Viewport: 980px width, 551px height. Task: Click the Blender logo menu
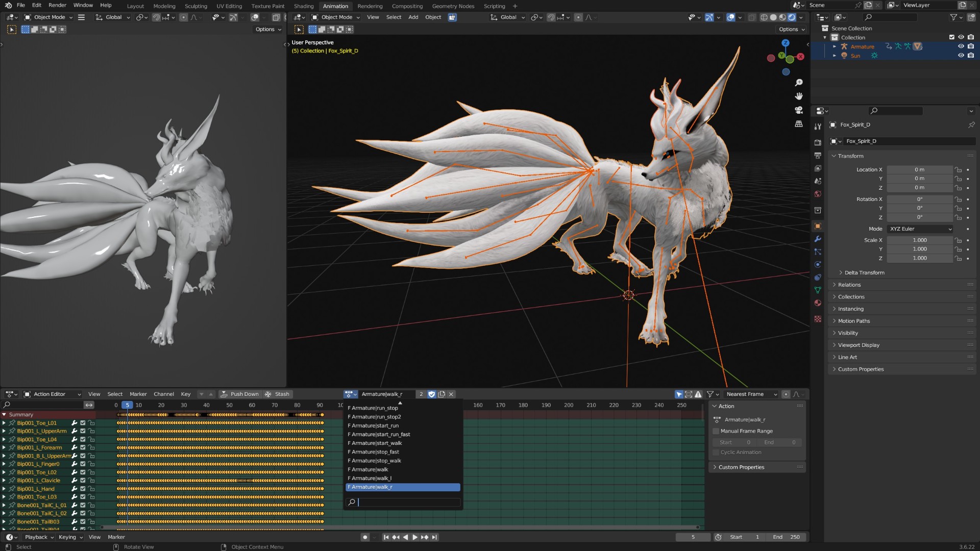[x=8, y=6]
